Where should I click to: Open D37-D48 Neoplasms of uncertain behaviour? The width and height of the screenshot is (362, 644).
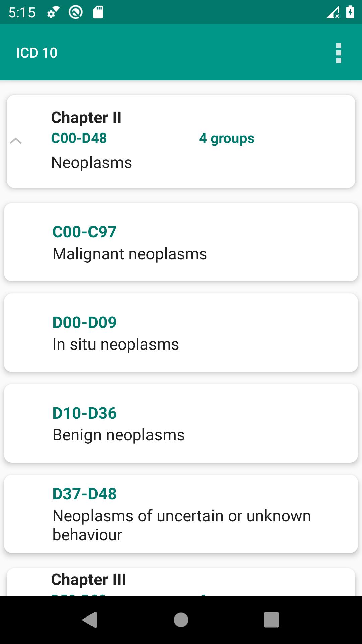tap(181, 514)
